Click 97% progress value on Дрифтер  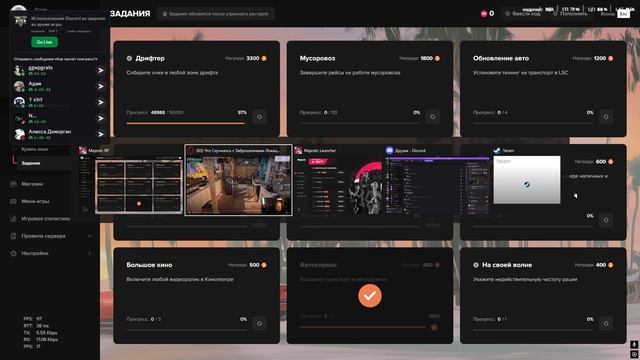pos(242,112)
